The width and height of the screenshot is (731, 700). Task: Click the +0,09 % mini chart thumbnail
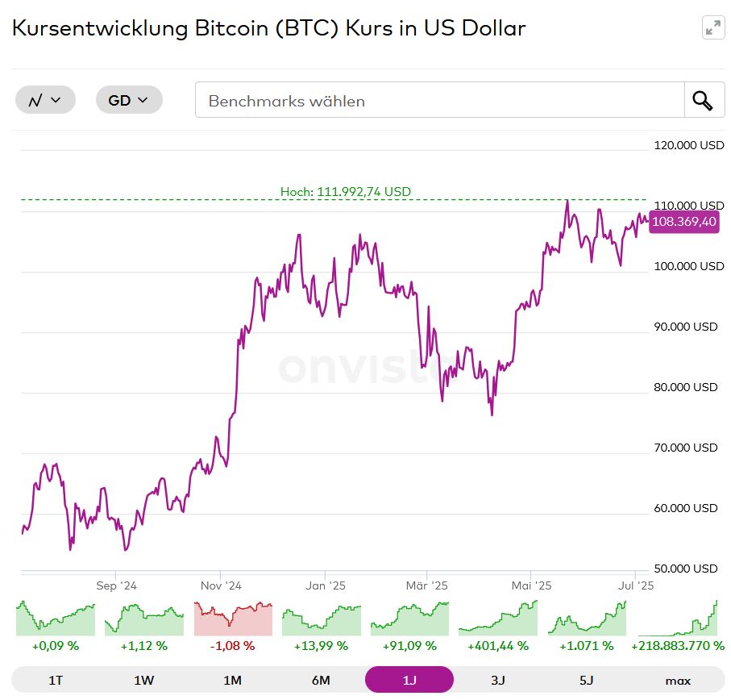(x=56, y=619)
